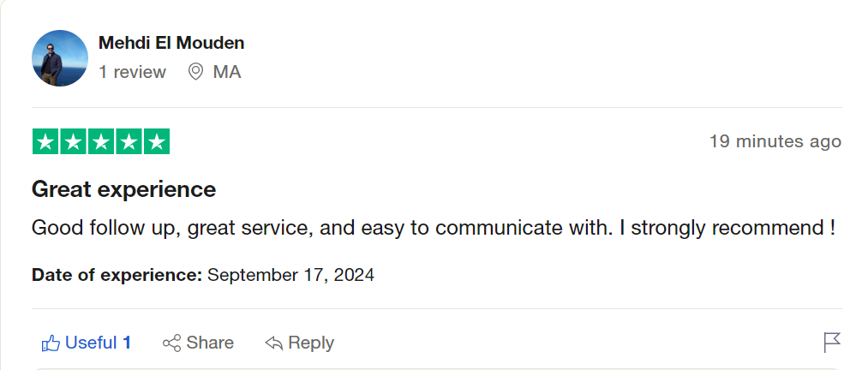Click the share network icon
868x370 pixels.
[x=171, y=343]
